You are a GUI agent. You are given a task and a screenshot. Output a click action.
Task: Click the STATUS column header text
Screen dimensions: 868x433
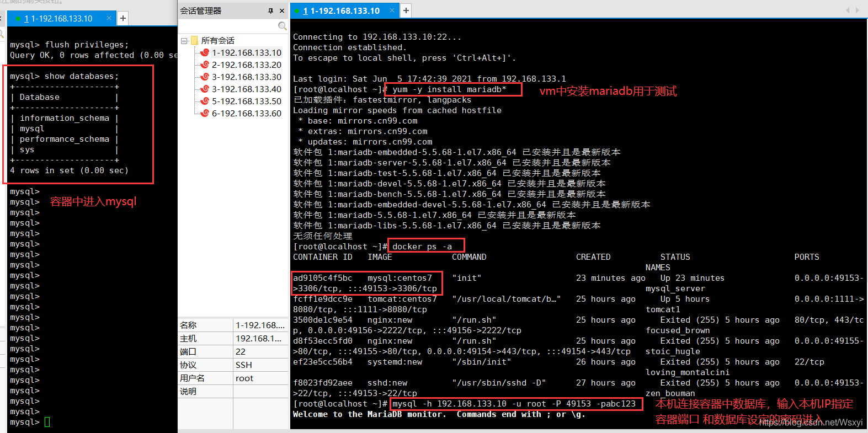675,257
